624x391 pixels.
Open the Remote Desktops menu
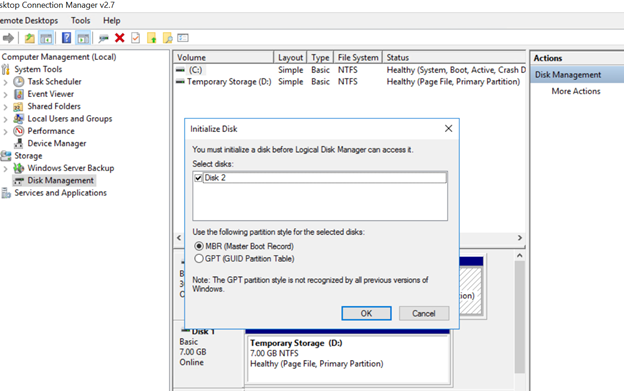pyautogui.click(x=28, y=21)
